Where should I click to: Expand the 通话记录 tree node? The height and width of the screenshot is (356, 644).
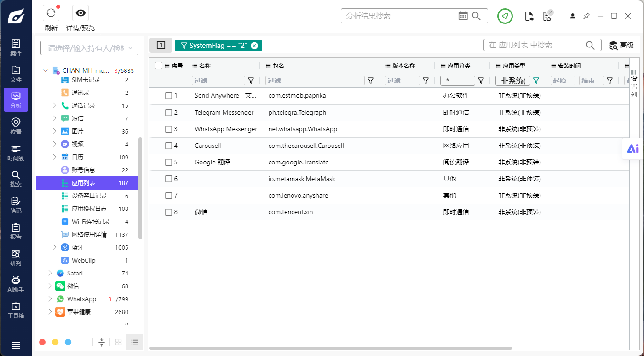(x=55, y=105)
